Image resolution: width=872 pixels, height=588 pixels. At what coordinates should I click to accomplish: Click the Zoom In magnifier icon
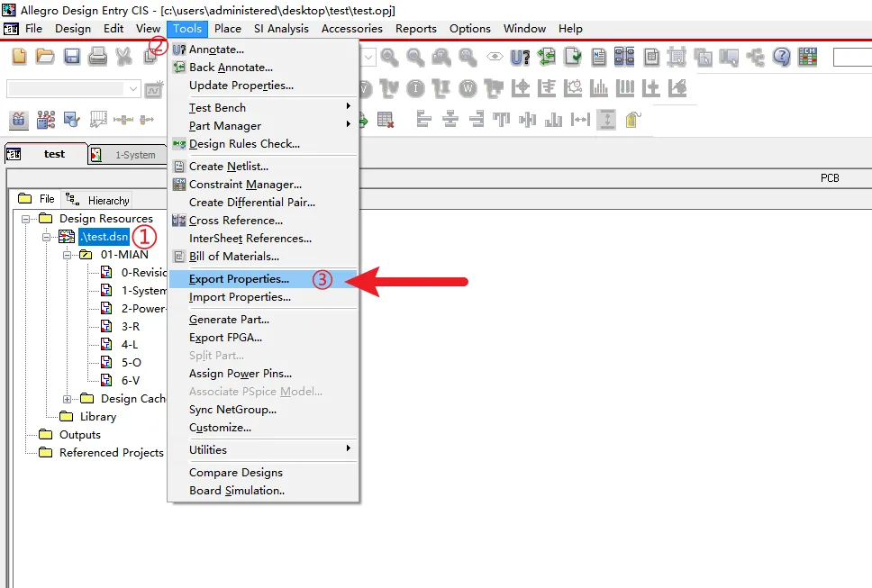click(x=389, y=57)
